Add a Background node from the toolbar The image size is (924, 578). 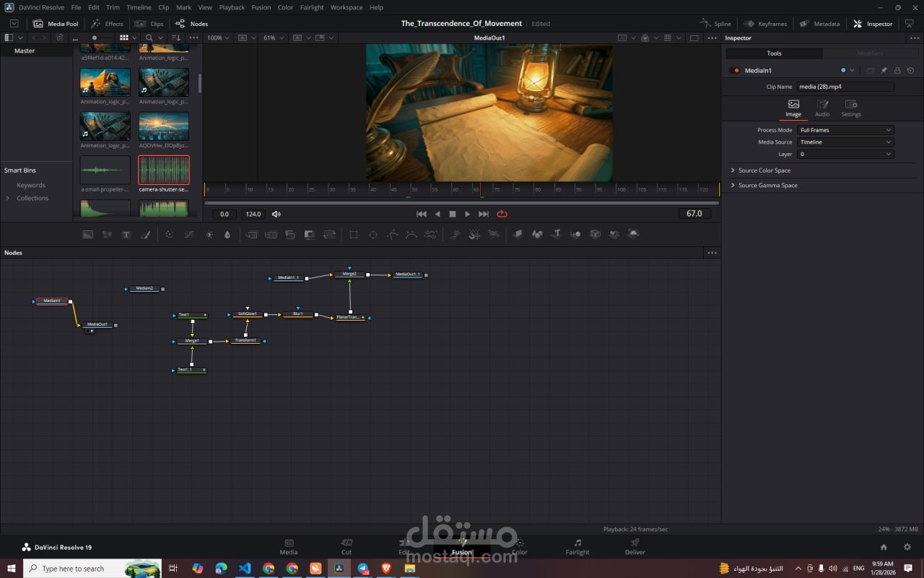coord(87,235)
